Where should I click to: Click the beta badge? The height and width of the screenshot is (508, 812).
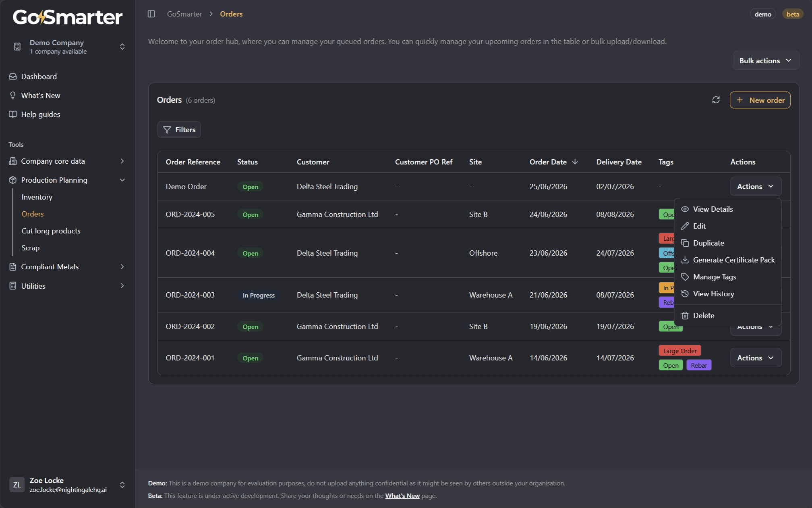[793, 14]
